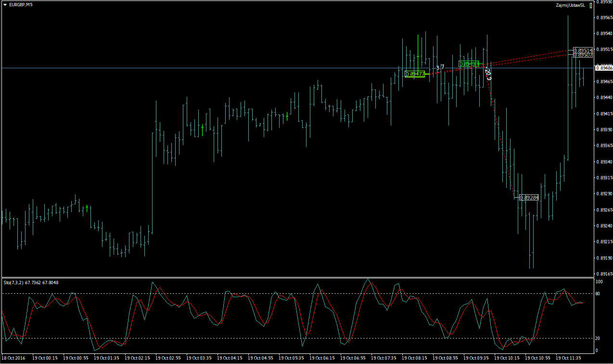Select the green 0.89493 order price label
Screen dimensions: 613x364
469,64
